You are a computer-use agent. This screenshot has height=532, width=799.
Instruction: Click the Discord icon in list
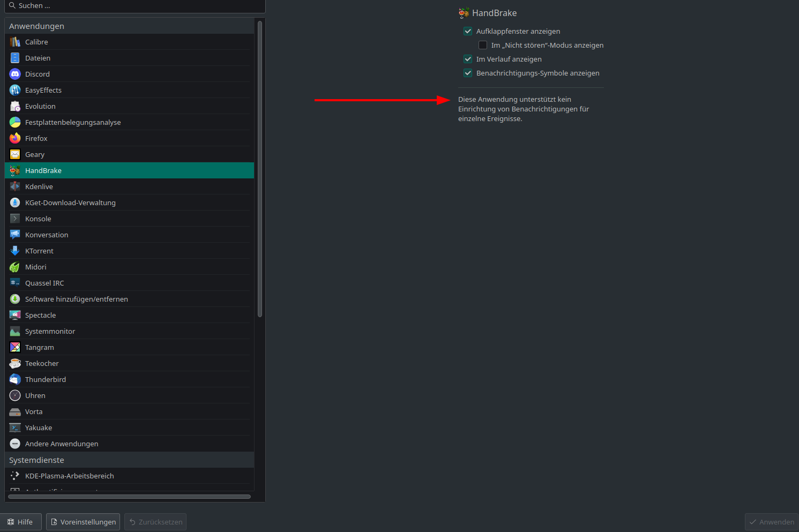point(15,74)
